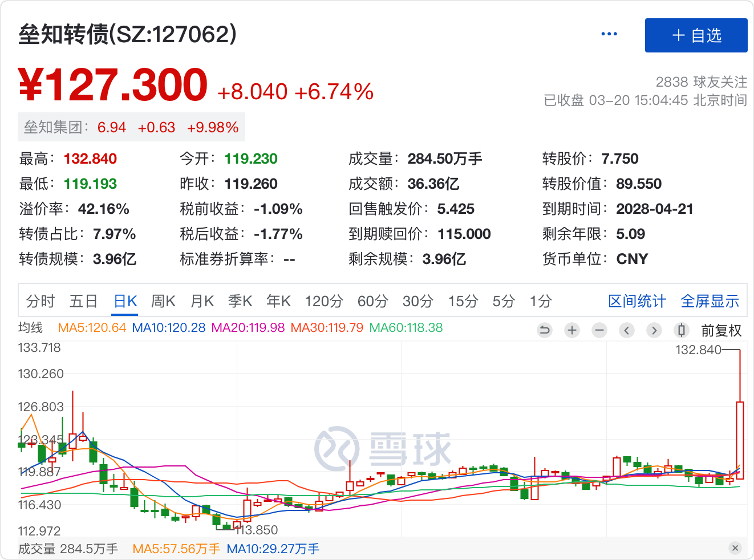The image size is (754, 560).
Task: Click the chart reset/undo icon
Action: (545, 330)
